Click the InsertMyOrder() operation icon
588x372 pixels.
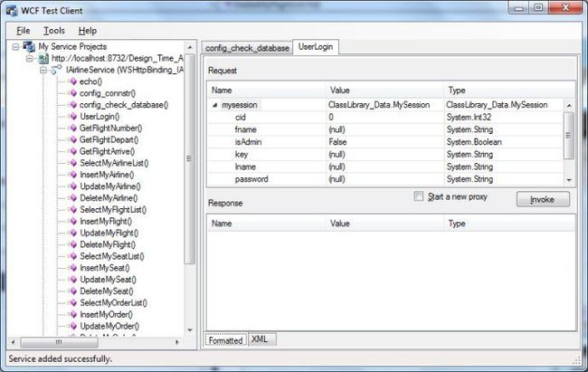click(x=73, y=314)
